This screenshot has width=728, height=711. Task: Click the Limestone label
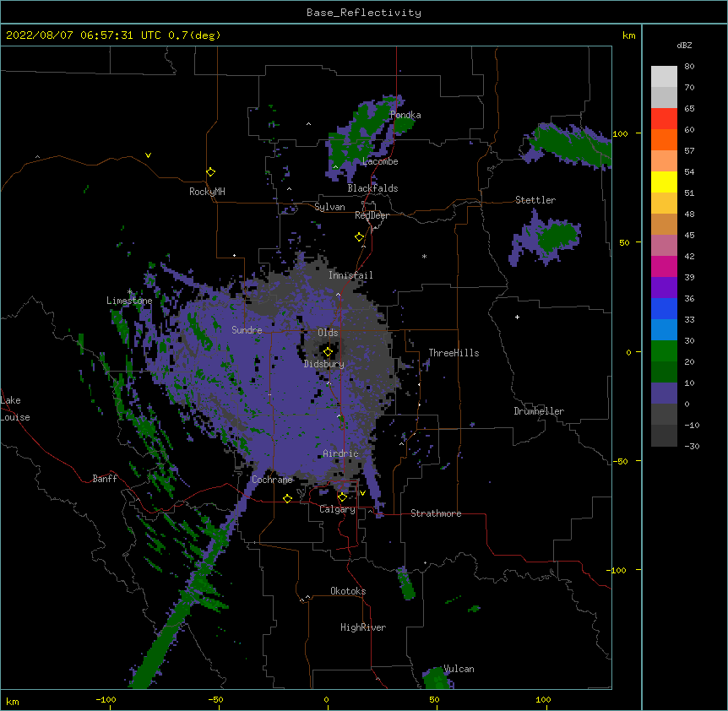tap(129, 301)
